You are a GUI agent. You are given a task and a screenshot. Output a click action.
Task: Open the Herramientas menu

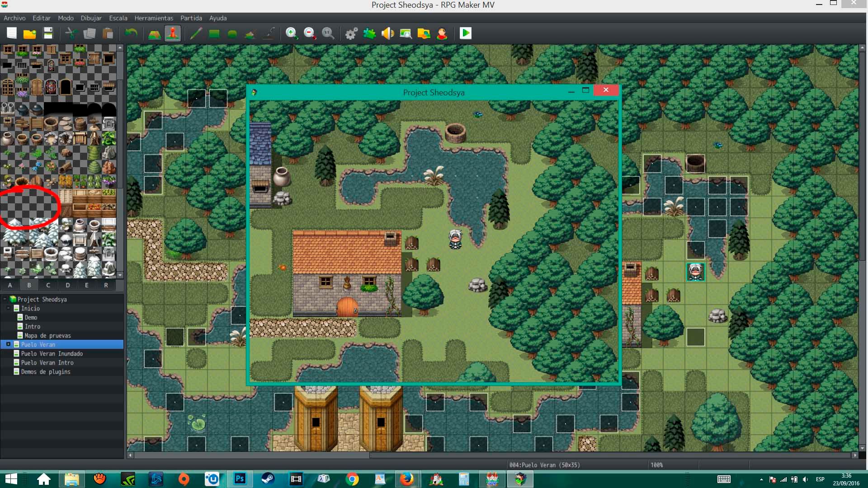click(154, 18)
